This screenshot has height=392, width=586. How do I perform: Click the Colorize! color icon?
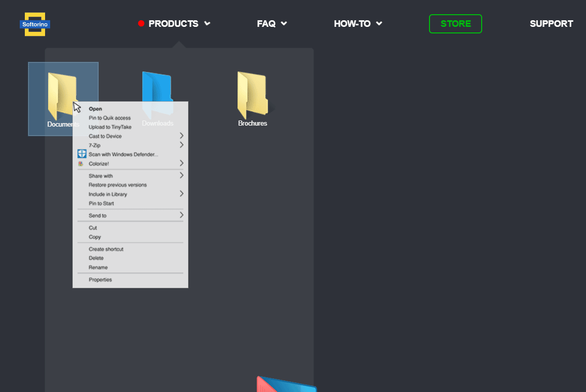[81, 164]
